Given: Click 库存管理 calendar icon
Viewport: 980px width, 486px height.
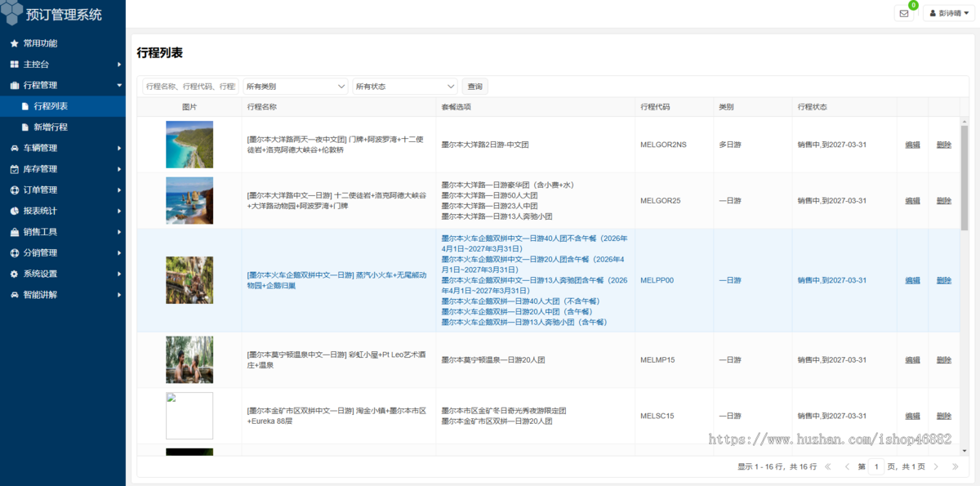Looking at the screenshot, I should pyautogui.click(x=14, y=169).
